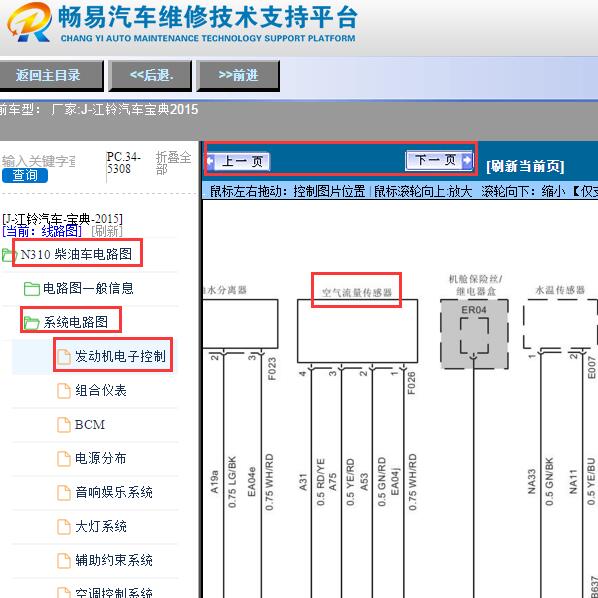Click the 大灯系统 page icon
Viewport: 598px width, 598px height.
point(64,527)
